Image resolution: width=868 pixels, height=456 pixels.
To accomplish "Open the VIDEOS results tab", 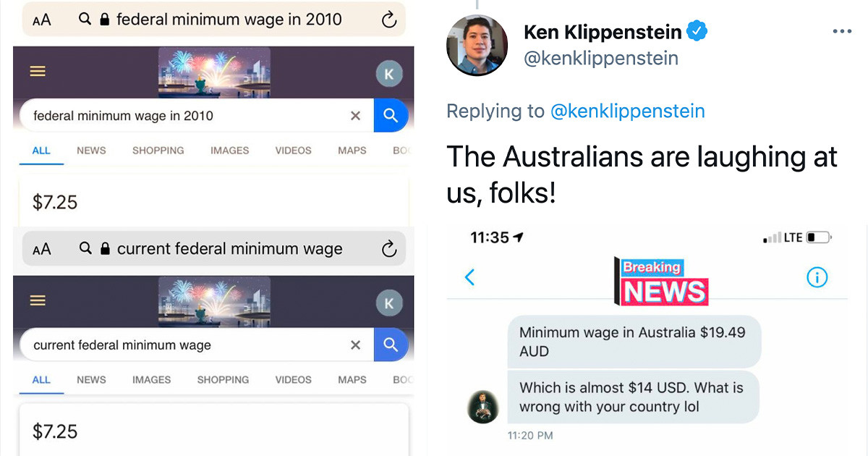I will click(293, 151).
